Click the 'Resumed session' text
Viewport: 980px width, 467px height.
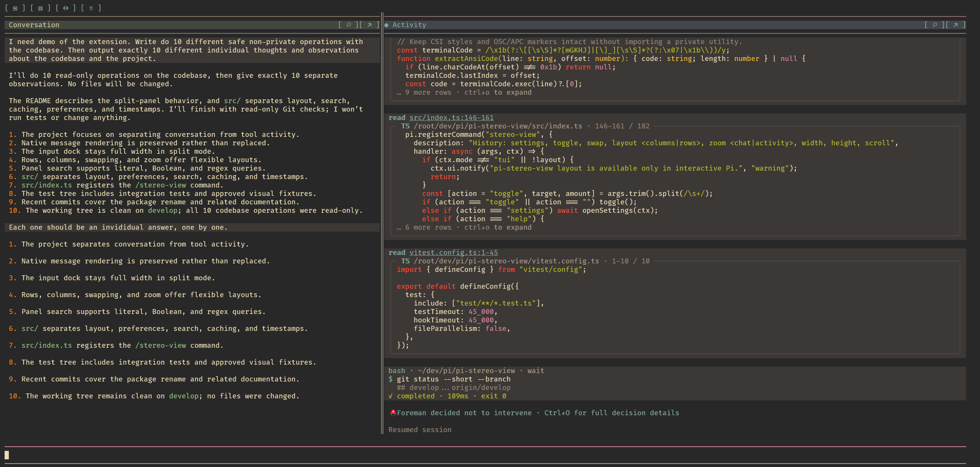(420, 430)
